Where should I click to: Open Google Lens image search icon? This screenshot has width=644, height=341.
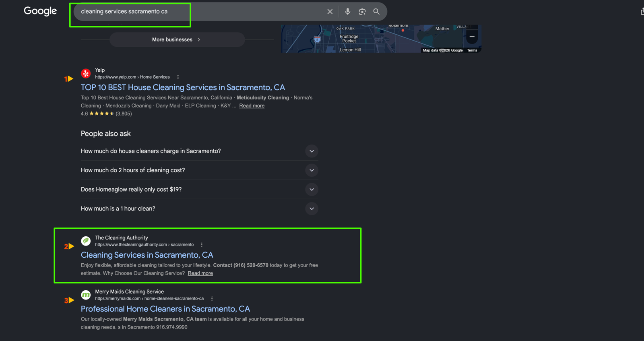coord(362,12)
